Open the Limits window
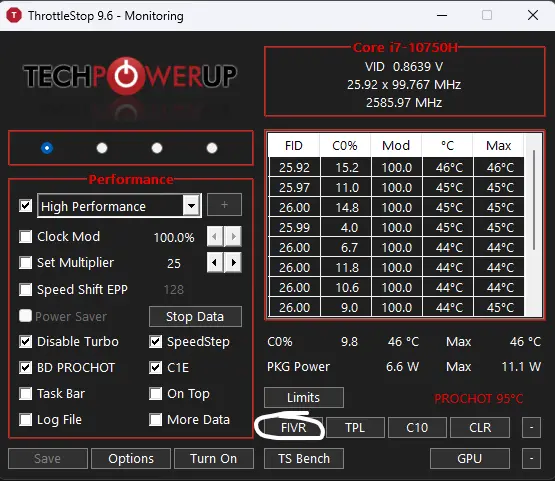The image size is (555, 481). pos(304,397)
